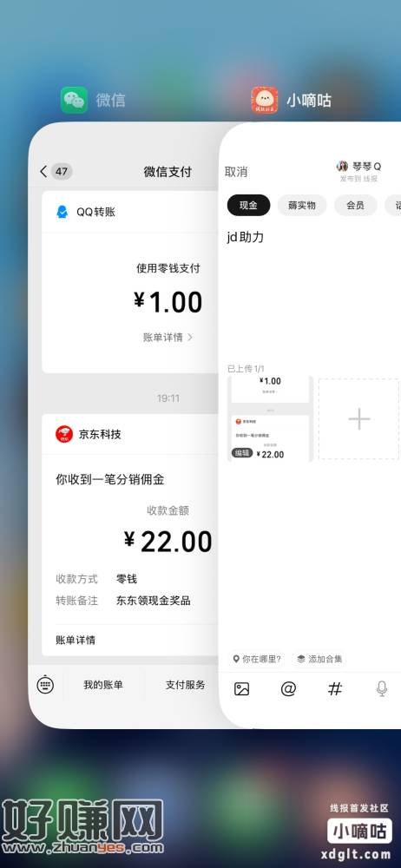Viewport: 401px width, 868px height.
Task: Tap the @ mention icon
Action: coord(288,688)
